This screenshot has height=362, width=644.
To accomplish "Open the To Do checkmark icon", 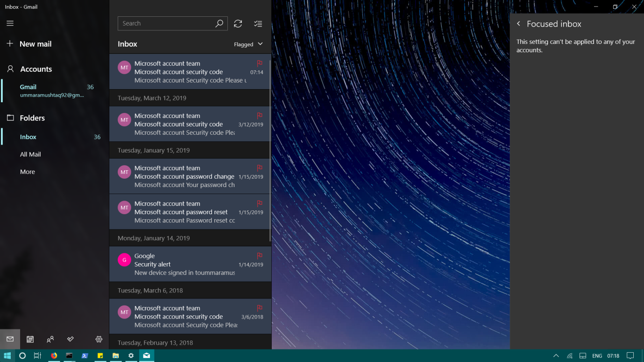I will tap(70, 339).
